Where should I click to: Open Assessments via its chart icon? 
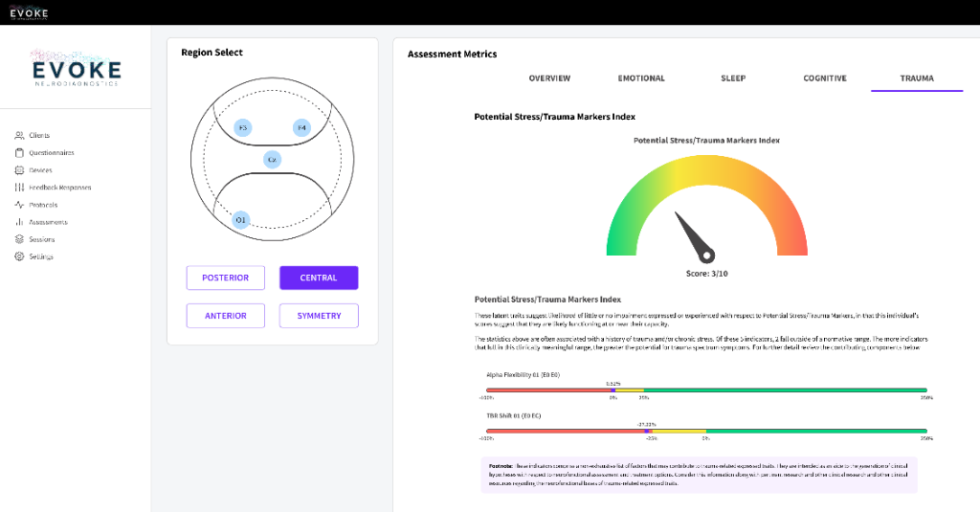coord(19,222)
